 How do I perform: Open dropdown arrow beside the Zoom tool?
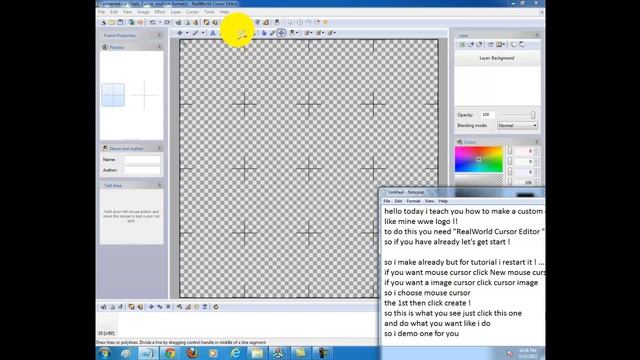(298, 33)
